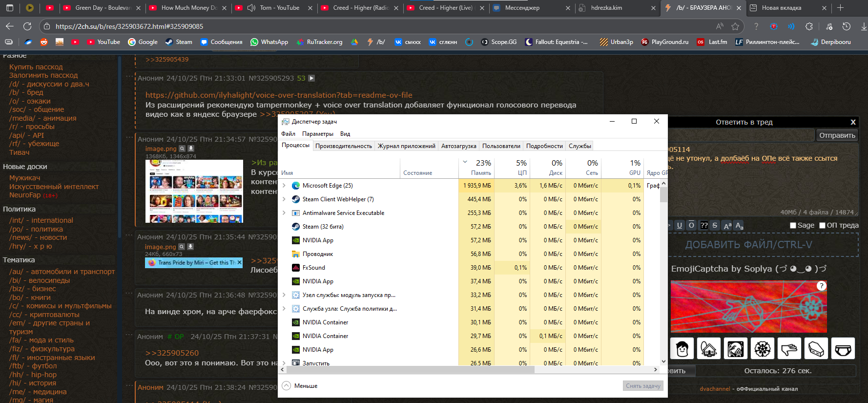Enable the Sage checkbox
868x403 pixels.
click(793, 225)
